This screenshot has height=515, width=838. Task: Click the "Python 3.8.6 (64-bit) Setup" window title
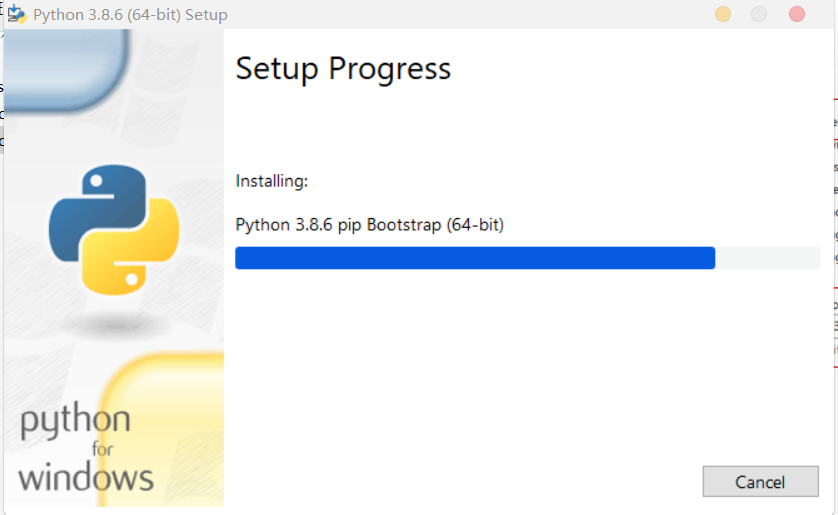[130, 15]
